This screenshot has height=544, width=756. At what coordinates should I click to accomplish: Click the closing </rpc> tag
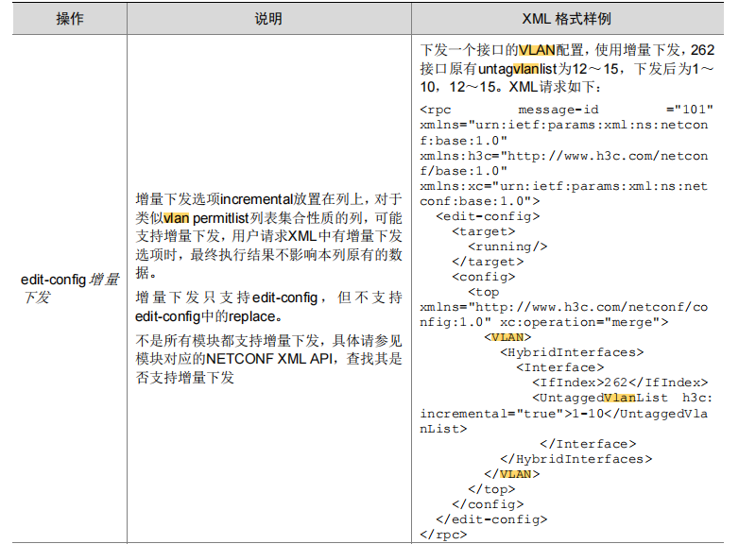point(443,535)
